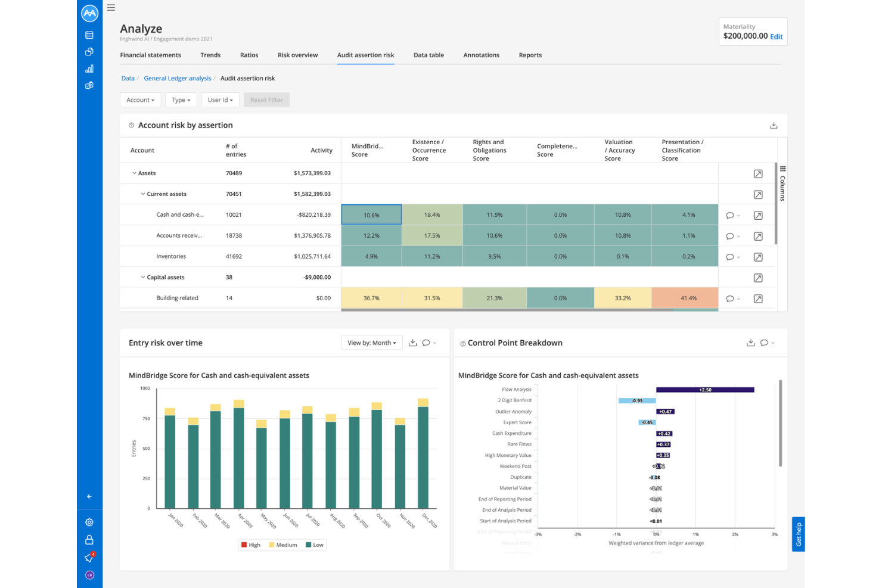
Task: Collapse the Current assets tree row
Action: point(143,194)
